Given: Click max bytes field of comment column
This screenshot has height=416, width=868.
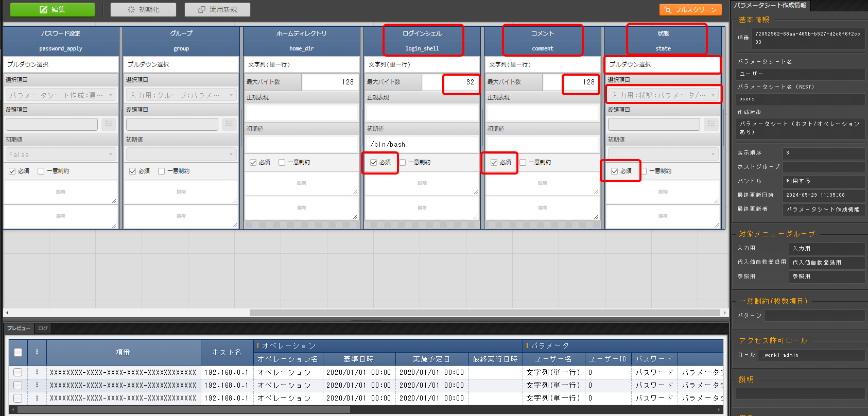Looking at the screenshot, I should coord(571,82).
